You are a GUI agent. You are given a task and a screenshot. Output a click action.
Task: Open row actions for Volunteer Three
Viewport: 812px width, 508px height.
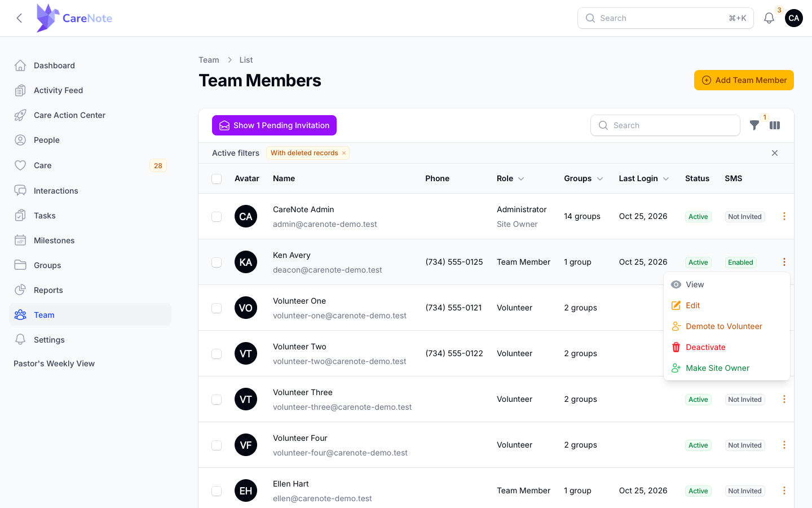click(784, 399)
